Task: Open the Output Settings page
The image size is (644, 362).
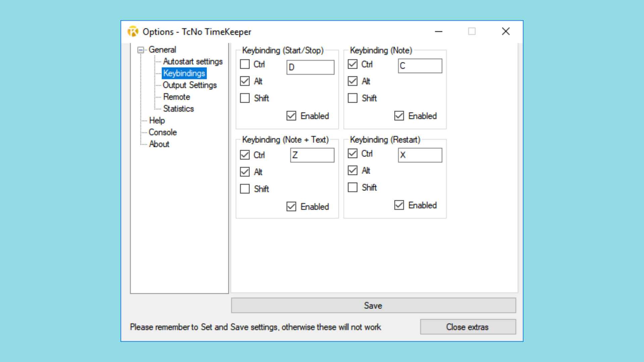Action: (x=190, y=85)
